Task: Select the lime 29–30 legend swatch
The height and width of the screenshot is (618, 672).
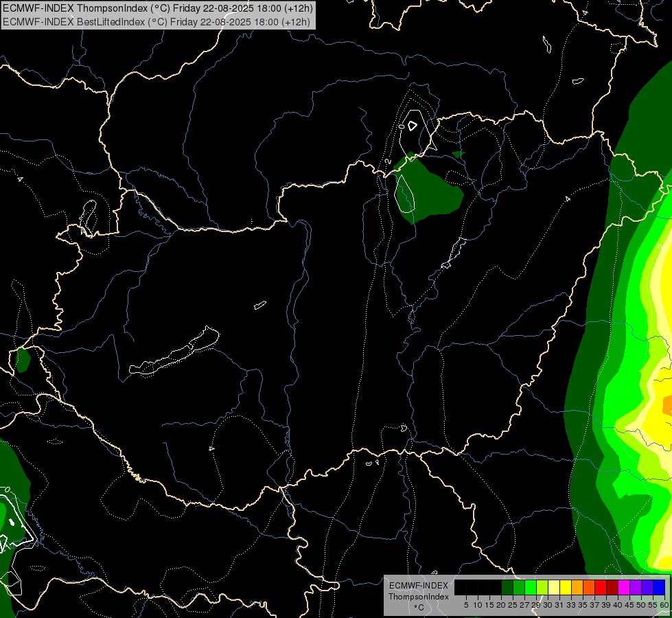Action: tap(542, 587)
